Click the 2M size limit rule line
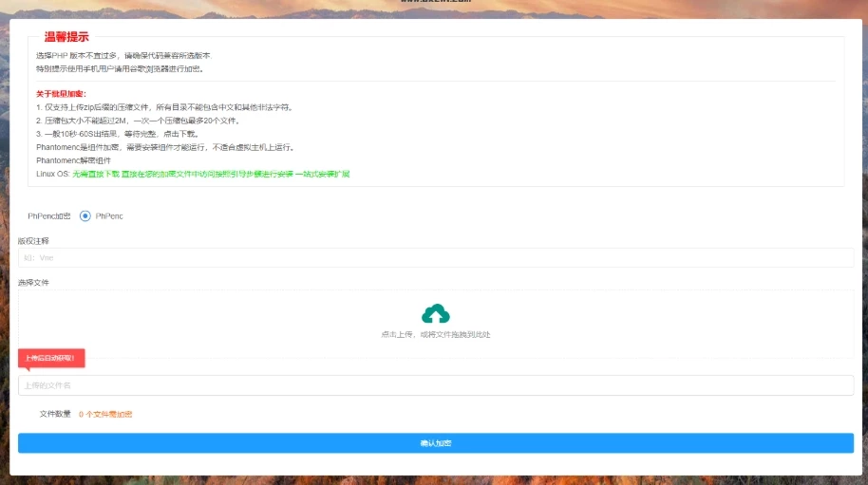This screenshot has width=868, height=485. tap(138, 121)
